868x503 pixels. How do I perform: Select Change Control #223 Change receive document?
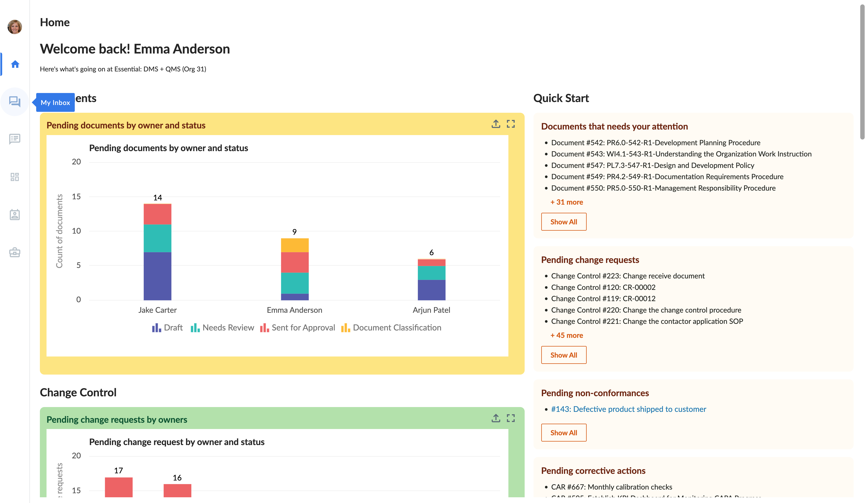click(628, 276)
